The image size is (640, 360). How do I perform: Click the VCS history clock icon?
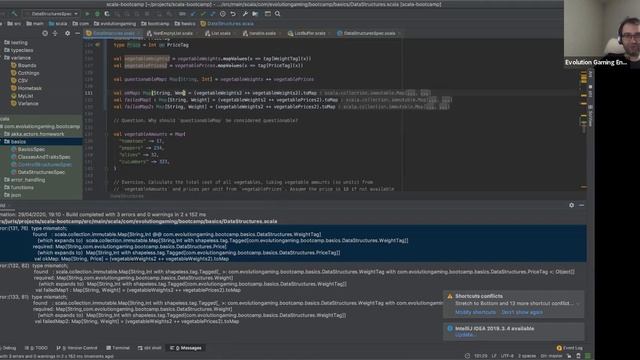[223, 14]
